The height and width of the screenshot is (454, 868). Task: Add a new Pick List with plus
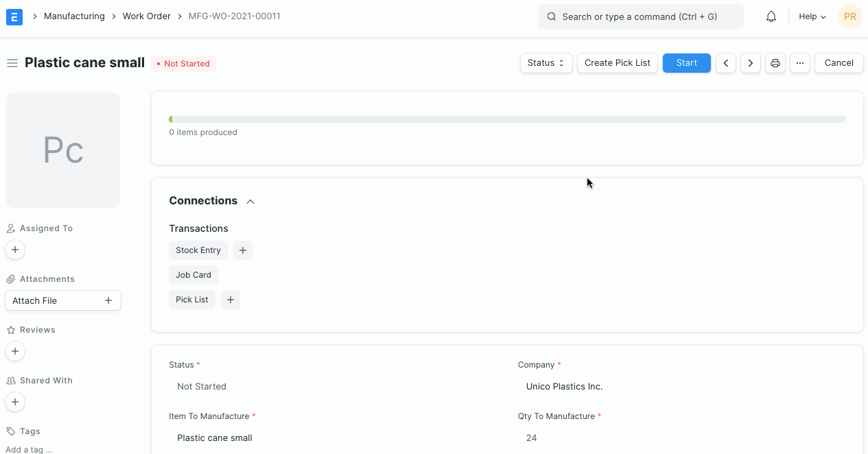click(231, 300)
